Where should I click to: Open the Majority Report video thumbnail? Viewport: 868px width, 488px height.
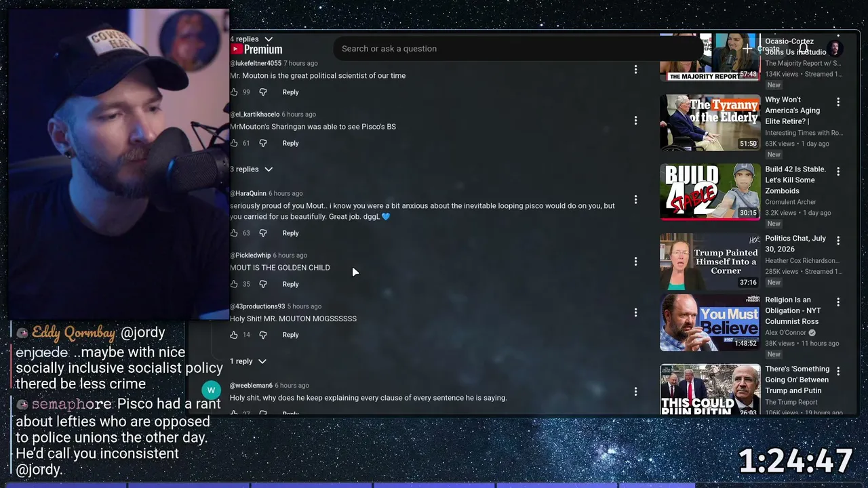pyautogui.click(x=710, y=57)
